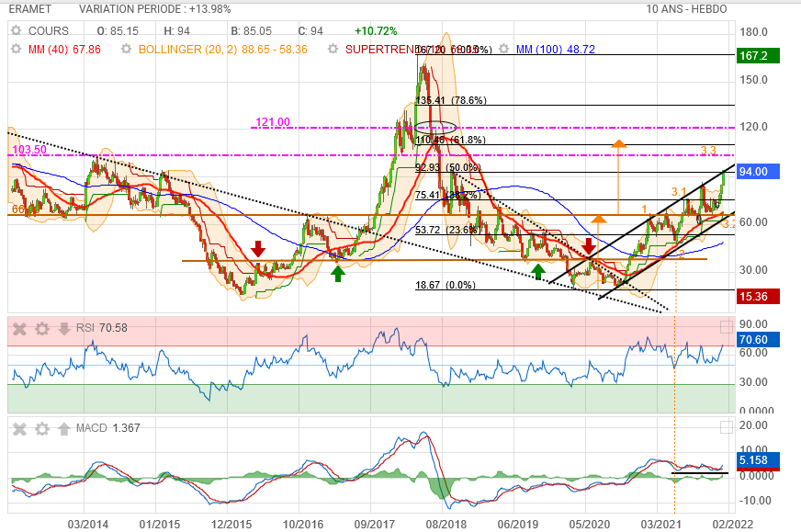The image size is (801, 532).
Task: Click ERAMET ticker name
Action: click(30, 9)
